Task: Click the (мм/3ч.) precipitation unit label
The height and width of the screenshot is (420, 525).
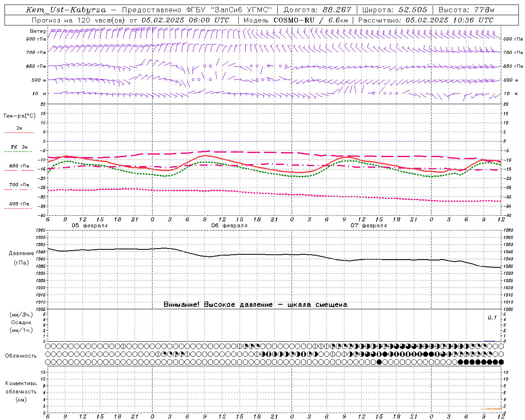Action: [x=21, y=315]
